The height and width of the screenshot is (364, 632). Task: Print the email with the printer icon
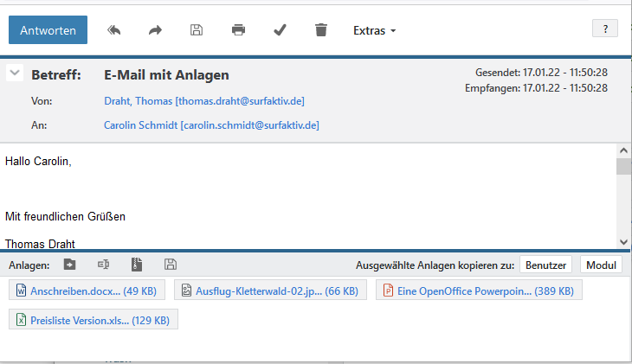pyautogui.click(x=238, y=30)
